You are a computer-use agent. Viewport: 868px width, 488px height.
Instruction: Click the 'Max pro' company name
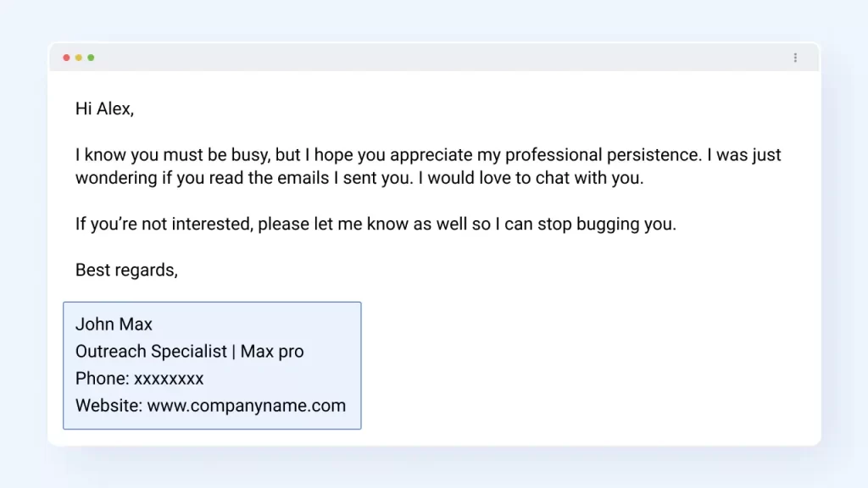(272, 351)
